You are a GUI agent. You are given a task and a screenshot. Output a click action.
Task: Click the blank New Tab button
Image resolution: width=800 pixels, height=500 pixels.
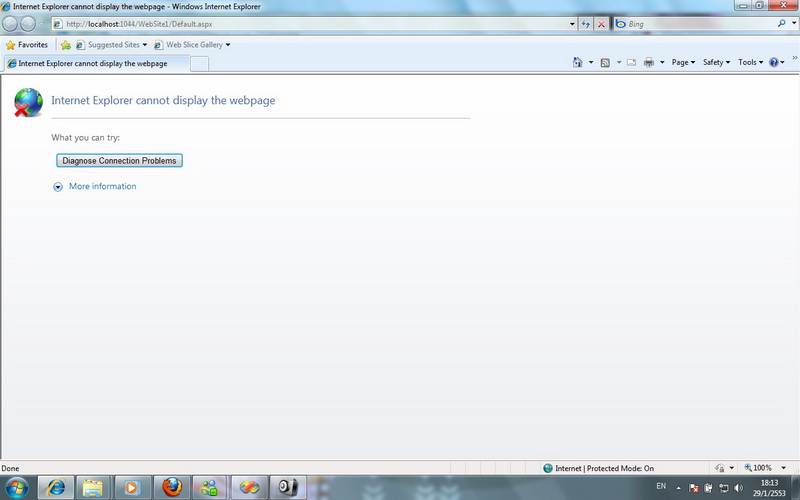point(199,64)
